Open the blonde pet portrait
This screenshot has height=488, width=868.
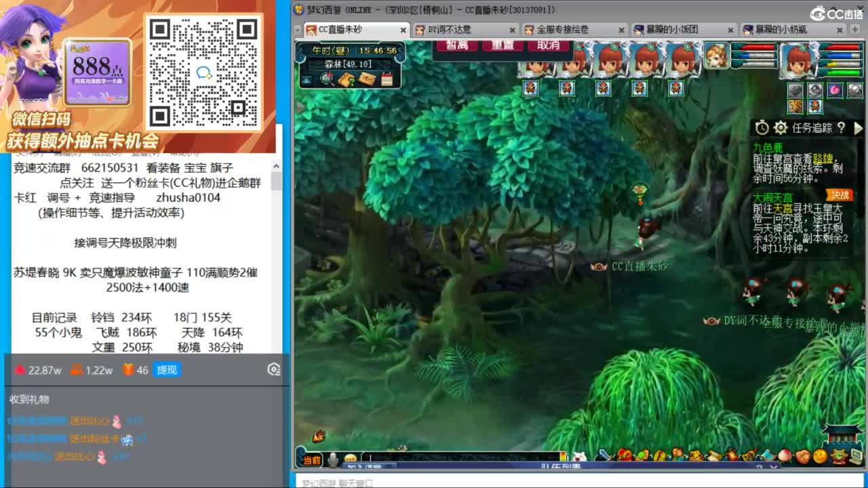tap(716, 56)
